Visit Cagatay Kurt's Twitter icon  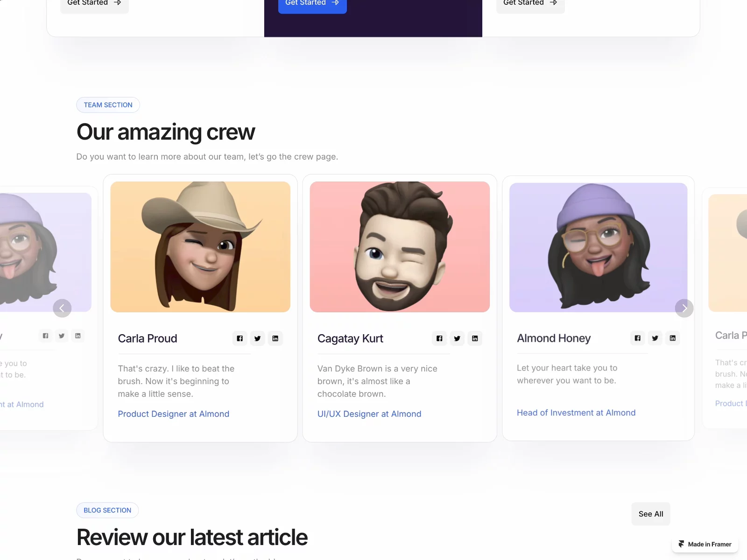click(x=457, y=338)
